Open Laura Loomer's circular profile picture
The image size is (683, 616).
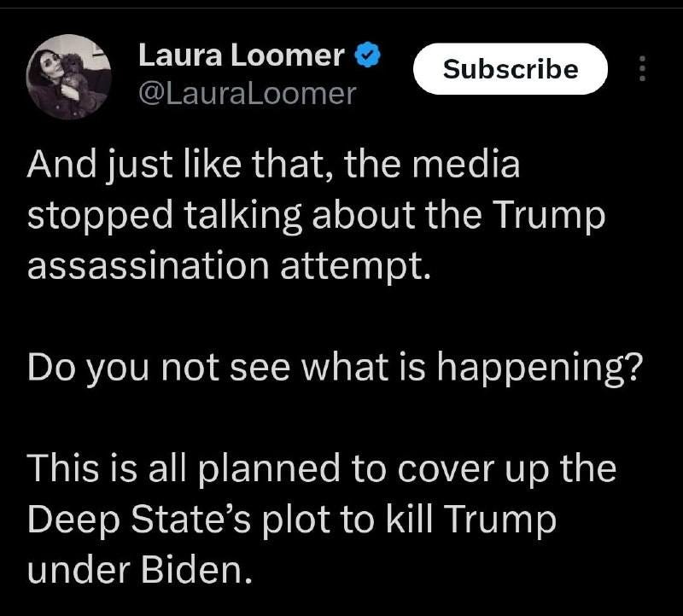pos(69,77)
